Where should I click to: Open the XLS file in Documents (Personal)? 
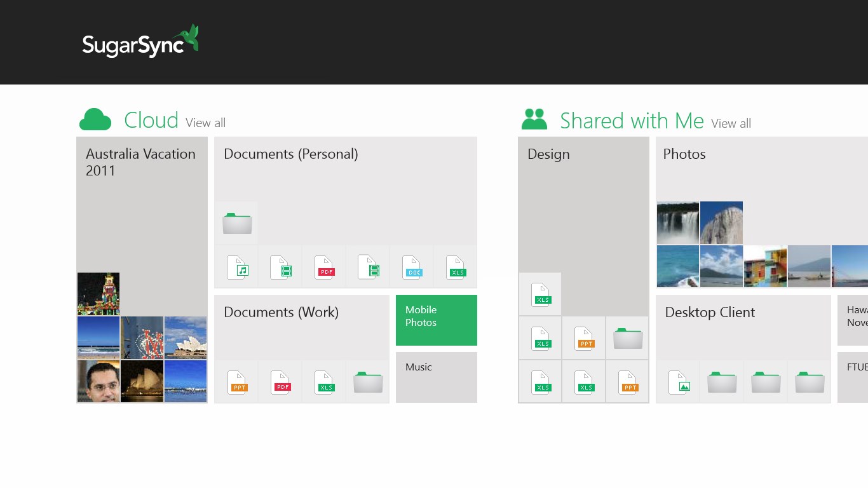click(x=456, y=267)
